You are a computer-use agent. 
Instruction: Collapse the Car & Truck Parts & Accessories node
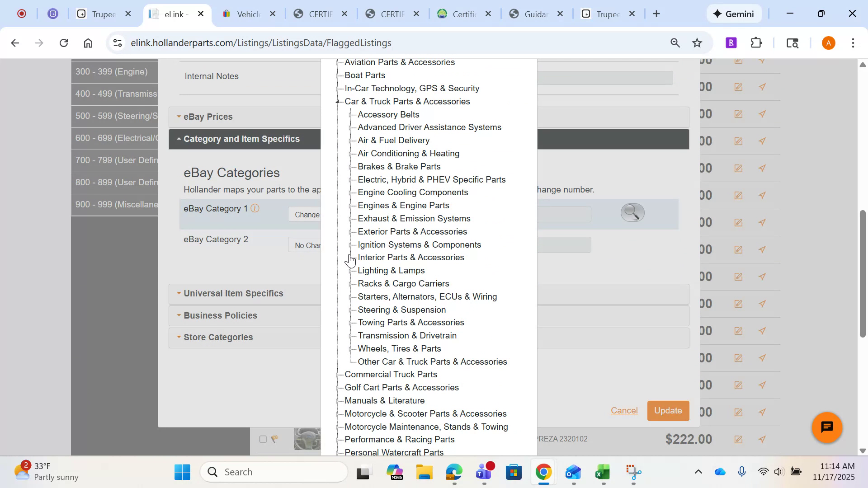pos(338,101)
